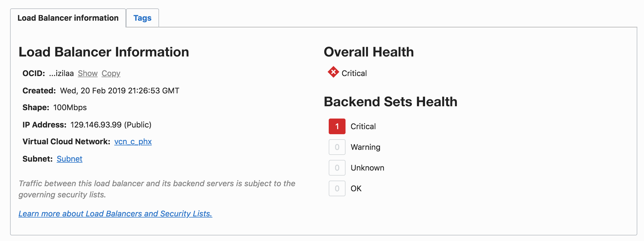
Task: Select the Load Balancer information tab
Action: pos(68,18)
